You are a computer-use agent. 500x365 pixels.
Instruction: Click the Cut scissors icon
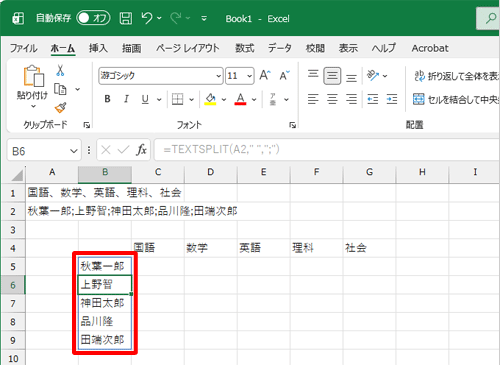tap(60, 70)
